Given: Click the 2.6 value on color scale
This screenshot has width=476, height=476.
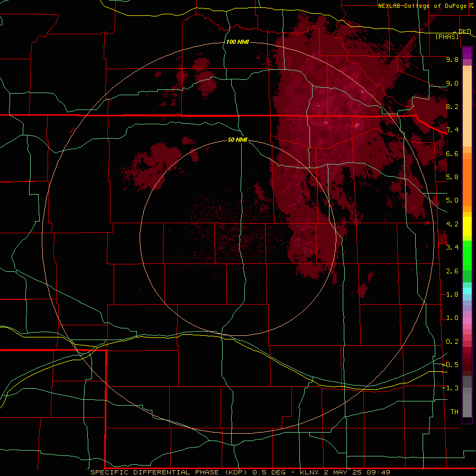Looking at the screenshot, I should (x=452, y=271).
